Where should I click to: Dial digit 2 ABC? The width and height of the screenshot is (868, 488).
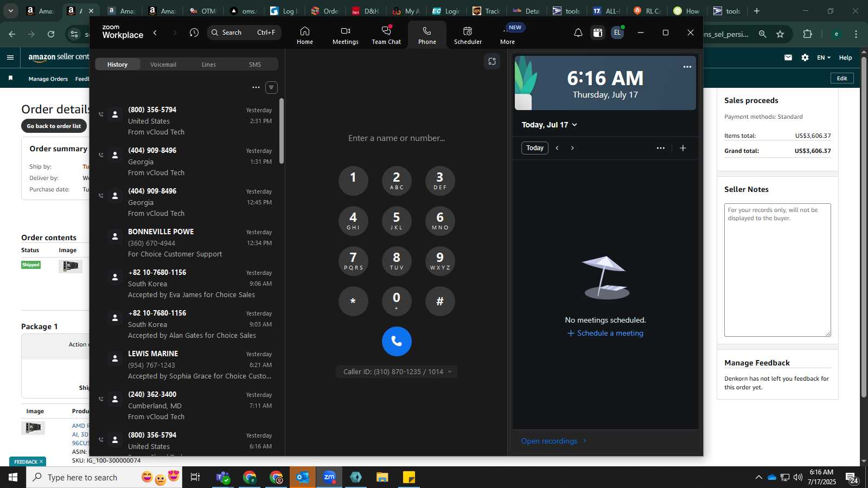397,181
